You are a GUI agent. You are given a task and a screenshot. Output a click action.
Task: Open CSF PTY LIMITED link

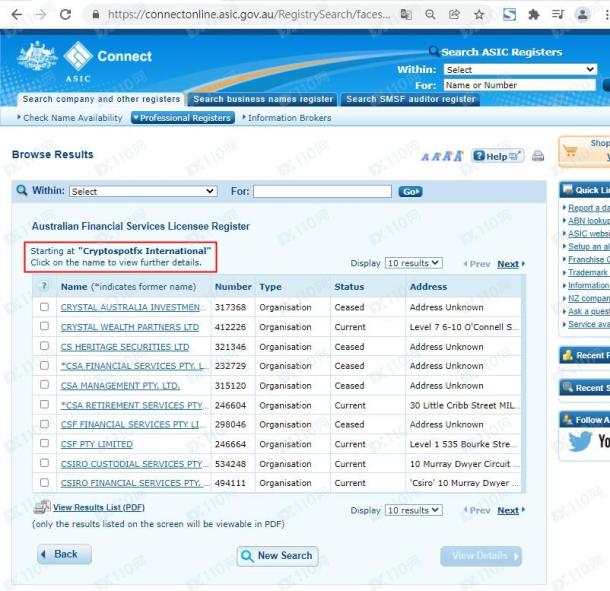(96, 444)
